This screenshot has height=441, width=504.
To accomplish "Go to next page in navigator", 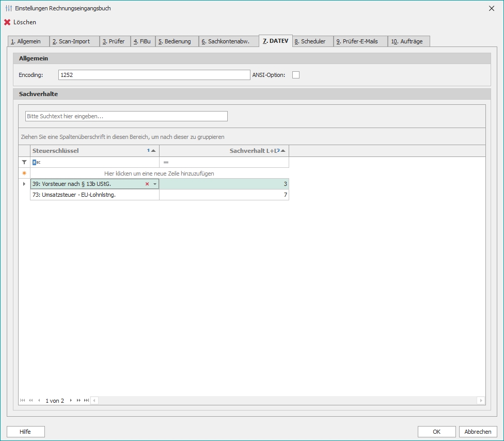I will tap(78, 400).
